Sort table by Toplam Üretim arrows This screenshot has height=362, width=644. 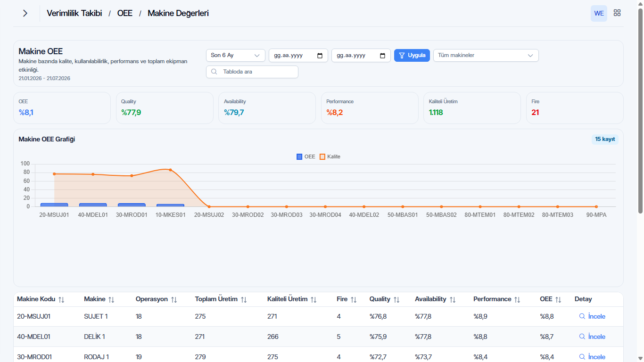[x=244, y=299]
